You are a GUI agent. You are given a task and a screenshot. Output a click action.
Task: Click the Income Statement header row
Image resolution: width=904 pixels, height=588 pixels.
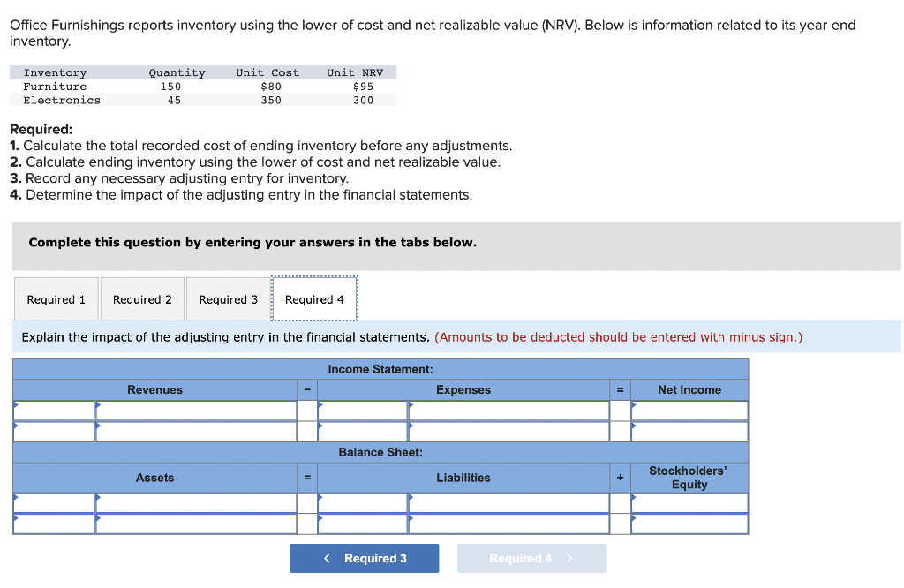[x=380, y=369]
